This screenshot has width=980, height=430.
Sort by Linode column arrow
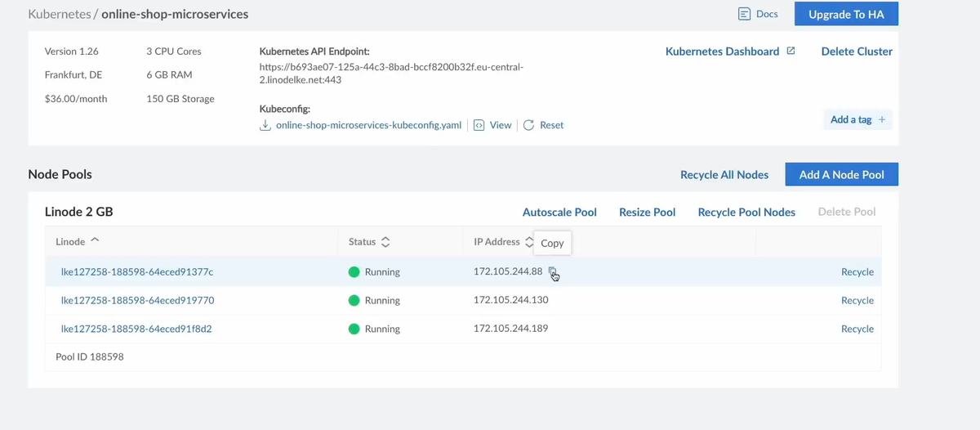tap(95, 241)
